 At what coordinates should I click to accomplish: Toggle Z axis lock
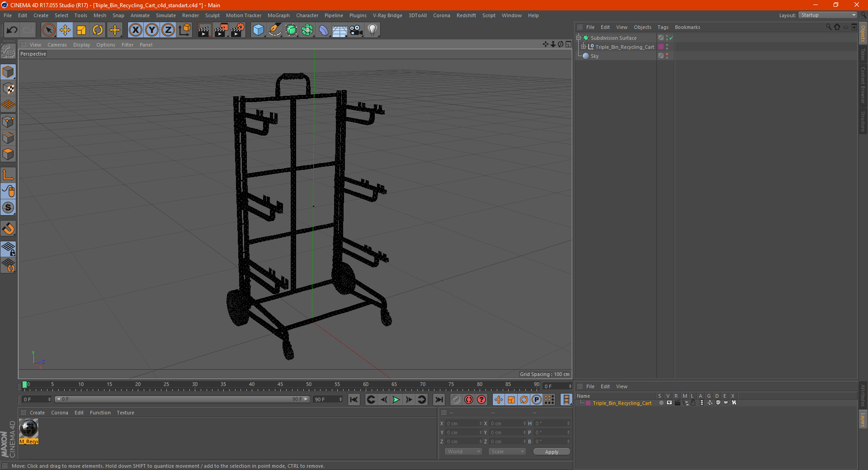[168, 30]
